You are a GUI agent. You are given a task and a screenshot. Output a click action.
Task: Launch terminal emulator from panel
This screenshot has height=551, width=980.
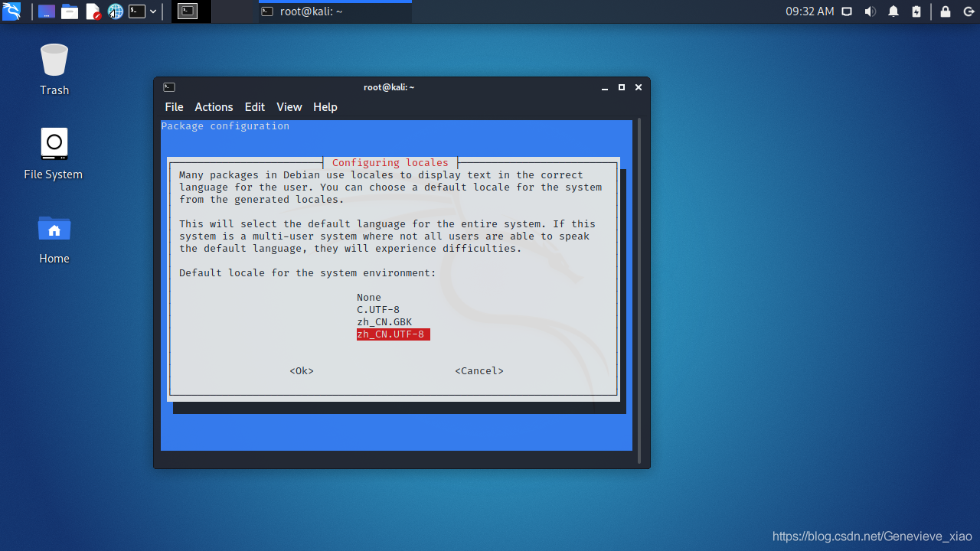tap(137, 11)
